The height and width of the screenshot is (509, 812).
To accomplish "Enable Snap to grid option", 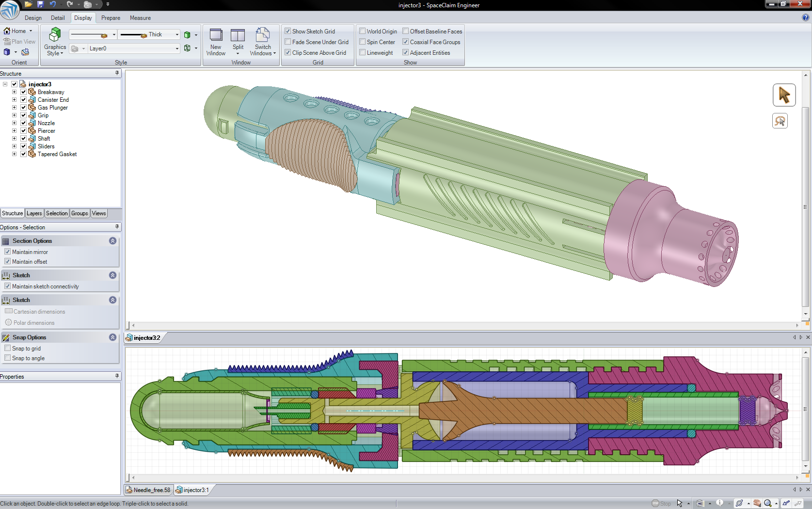I will (x=8, y=348).
